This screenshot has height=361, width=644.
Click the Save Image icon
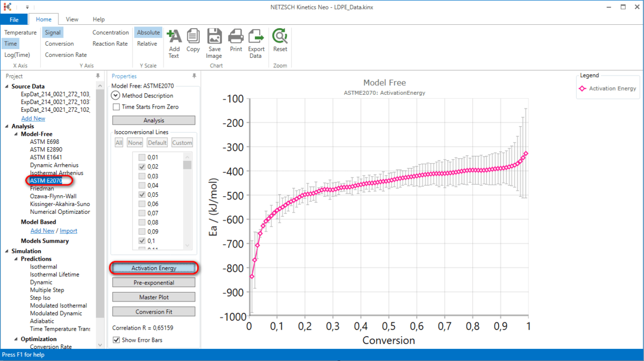tap(215, 36)
